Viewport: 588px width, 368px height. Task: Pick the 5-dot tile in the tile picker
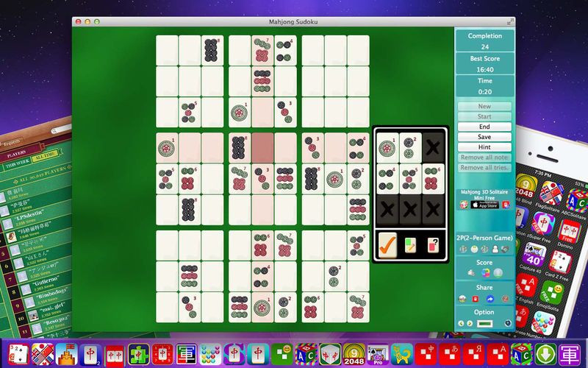(410, 179)
